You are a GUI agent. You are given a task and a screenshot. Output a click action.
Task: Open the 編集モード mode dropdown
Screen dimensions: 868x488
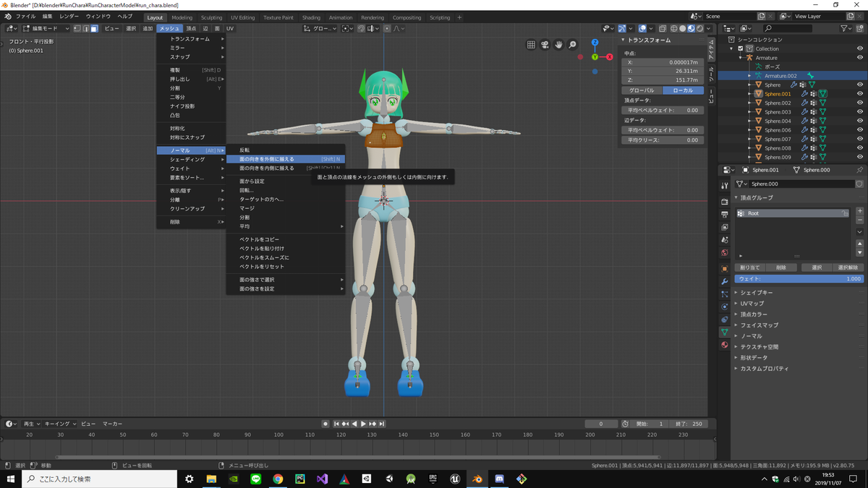(x=46, y=29)
